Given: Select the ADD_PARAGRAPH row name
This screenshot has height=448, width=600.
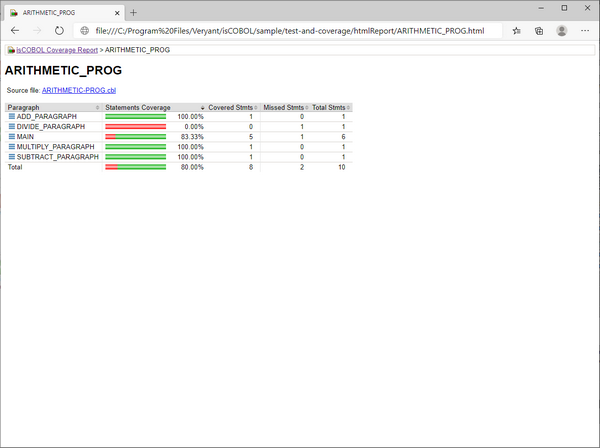Looking at the screenshot, I should click(x=47, y=117).
